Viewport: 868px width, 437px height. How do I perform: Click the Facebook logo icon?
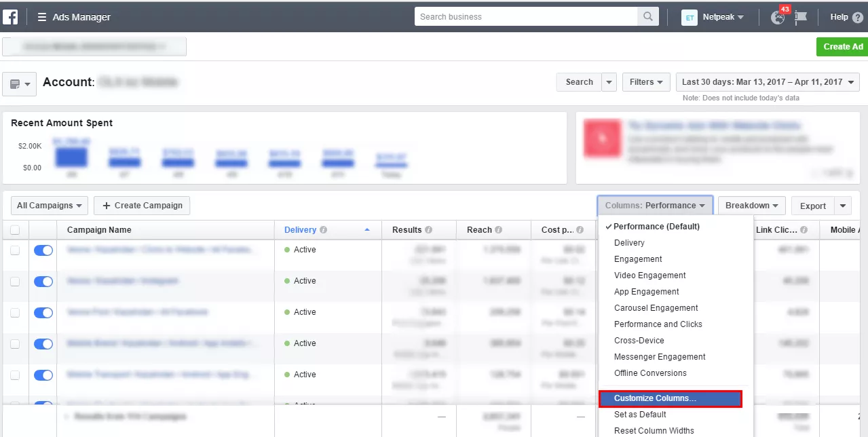[11, 17]
